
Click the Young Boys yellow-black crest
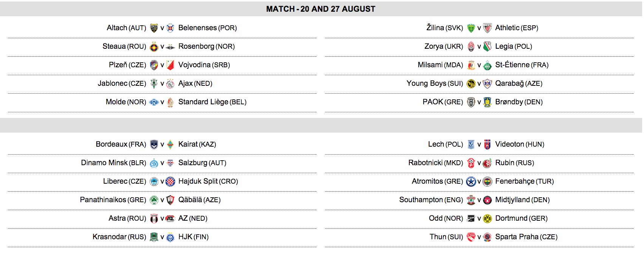pyautogui.click(x=471, y=84)
